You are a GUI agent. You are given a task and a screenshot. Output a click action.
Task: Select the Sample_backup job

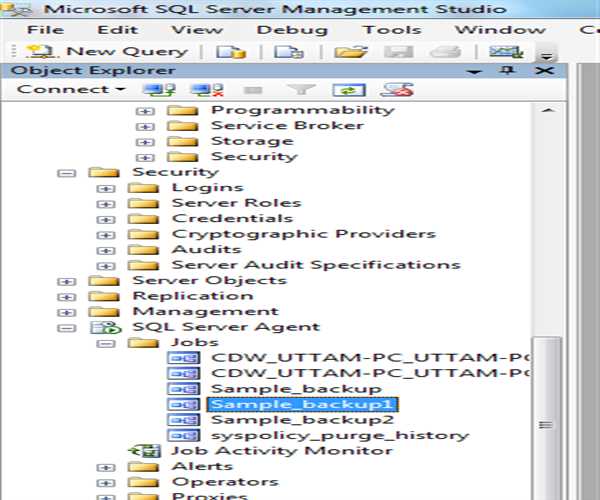pos(295,389)
